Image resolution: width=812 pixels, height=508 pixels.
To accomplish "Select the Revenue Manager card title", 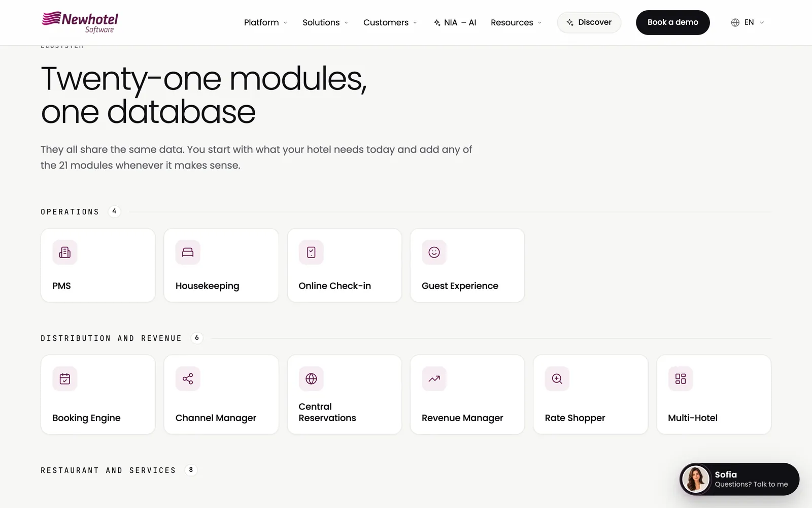I will click(x=462, y=418).
